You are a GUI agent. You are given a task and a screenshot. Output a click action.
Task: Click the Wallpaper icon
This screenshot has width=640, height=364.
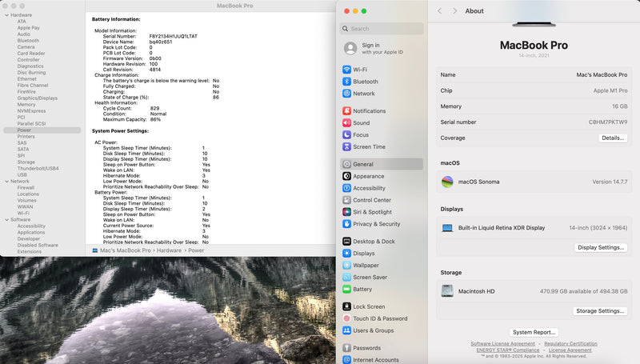[346, 265]
